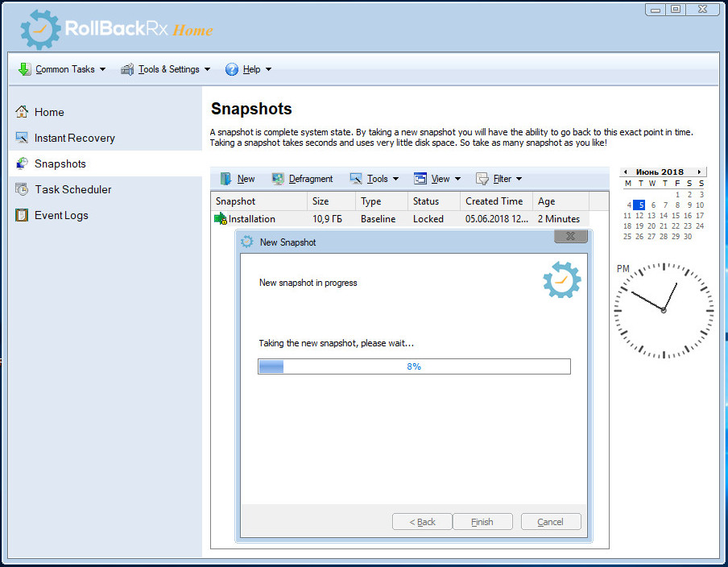
Task: Click New in snapshot toolbar
Action: 238,179
